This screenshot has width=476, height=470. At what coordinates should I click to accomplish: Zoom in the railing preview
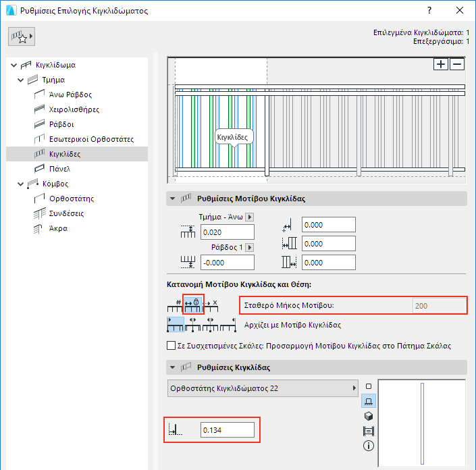(x=441, y=64)
